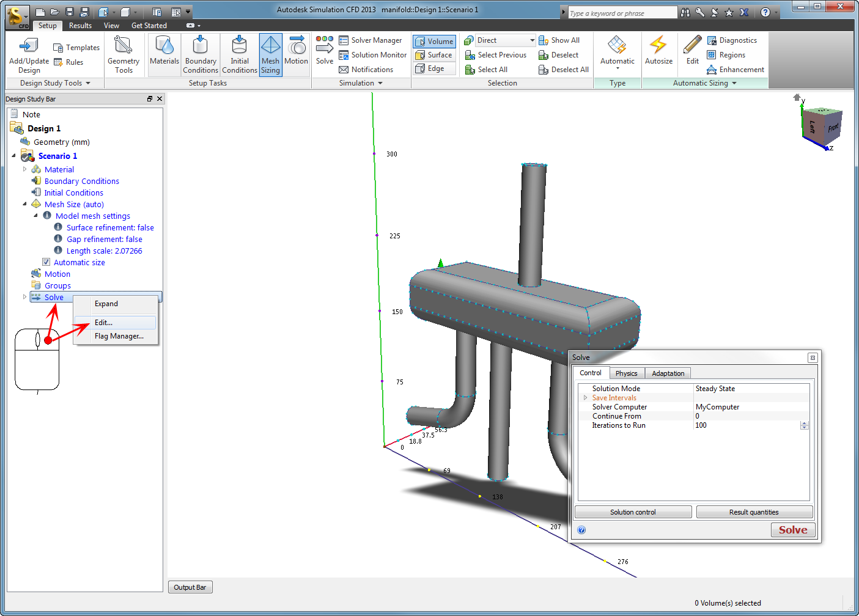
Task: Open the View ribbon tab
Action: 111,26
